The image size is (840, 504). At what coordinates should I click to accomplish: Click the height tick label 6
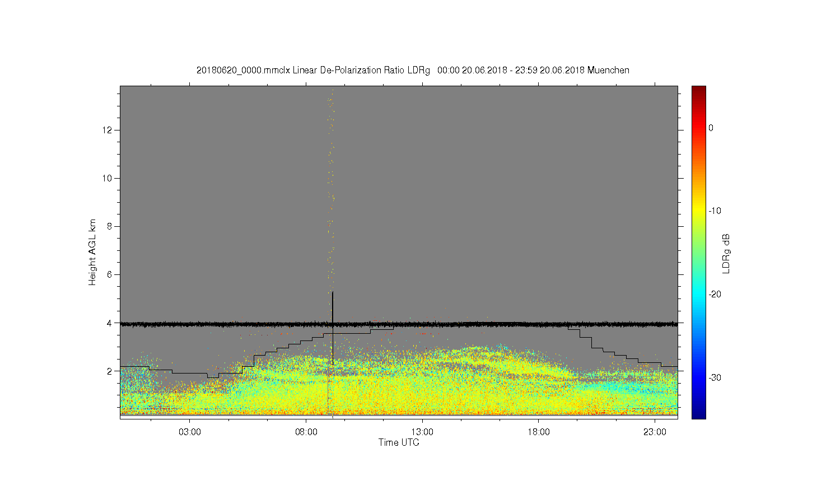point(110,274)
